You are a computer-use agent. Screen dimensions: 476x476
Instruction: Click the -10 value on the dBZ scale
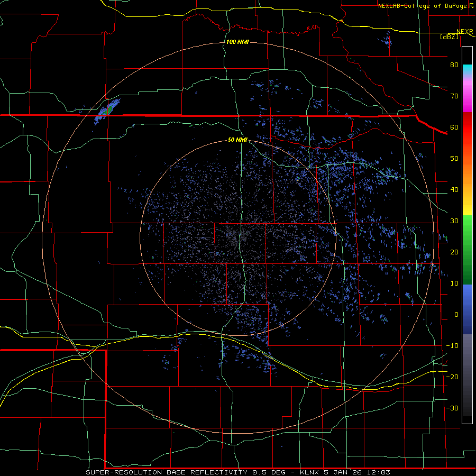[x=452, y=346]
